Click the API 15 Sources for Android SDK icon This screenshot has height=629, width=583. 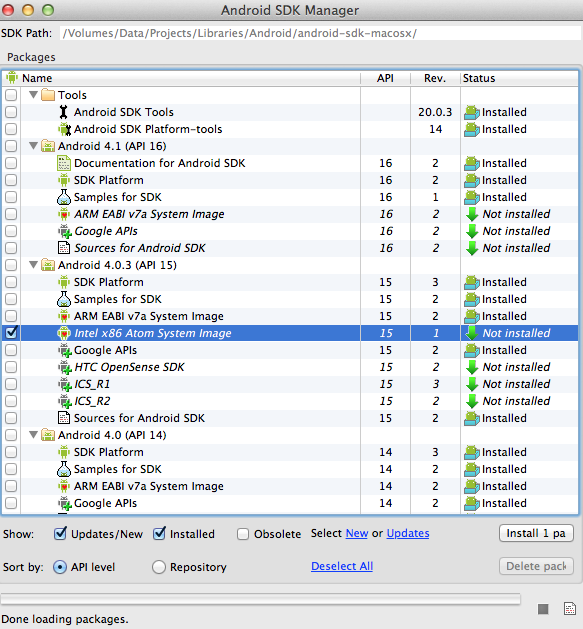(x=64, y=418)
